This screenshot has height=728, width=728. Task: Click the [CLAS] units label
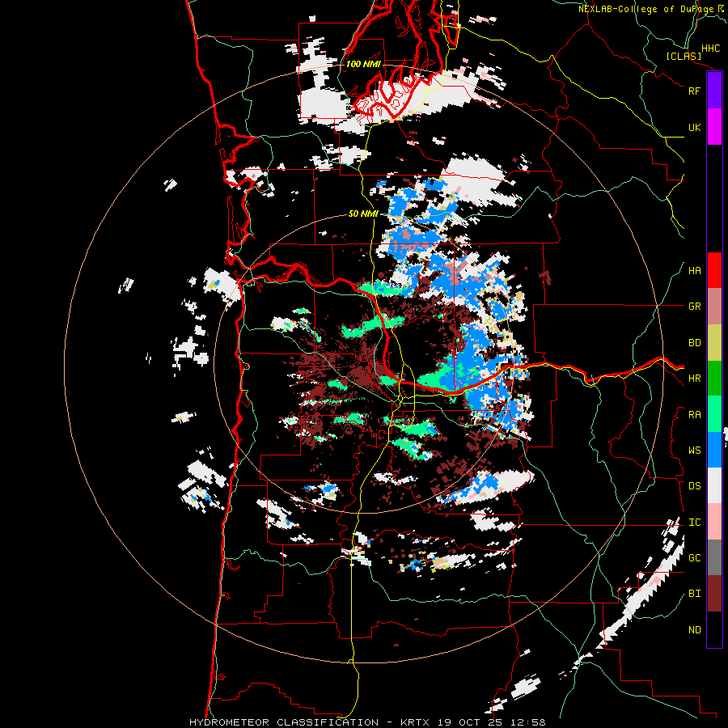click(684, 56)
